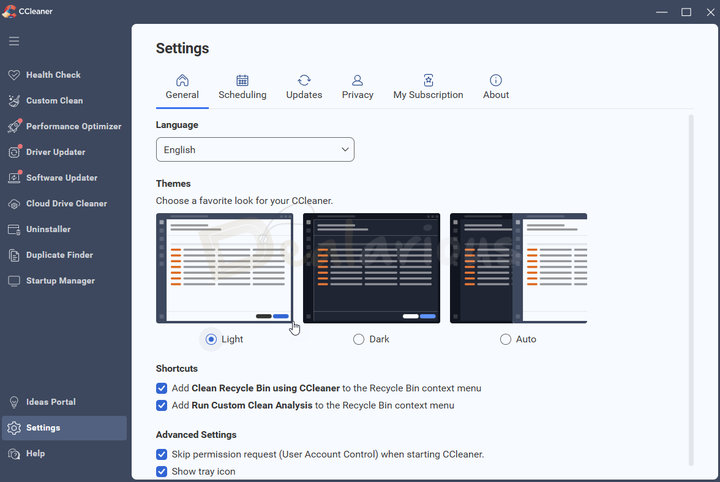Click the General tab home icon
Viewport: 720px width, 482px height.
click(x=182, y=80)
